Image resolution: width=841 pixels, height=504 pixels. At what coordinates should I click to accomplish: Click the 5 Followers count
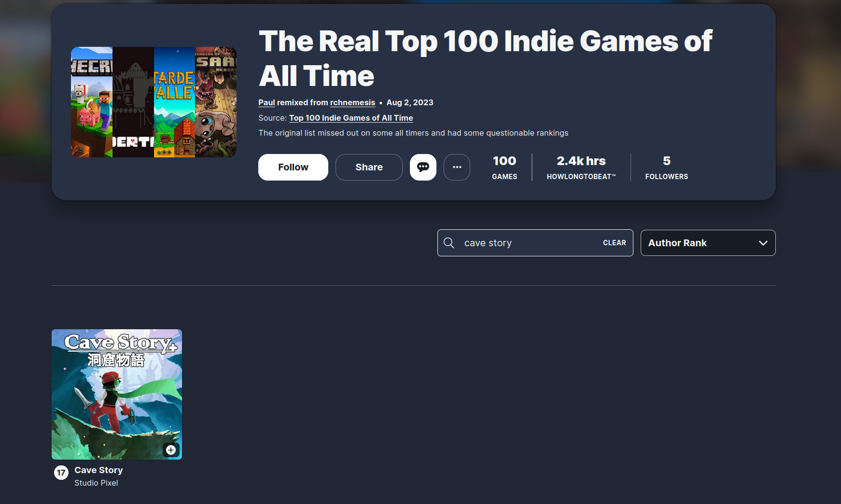(x=667, y=168)
